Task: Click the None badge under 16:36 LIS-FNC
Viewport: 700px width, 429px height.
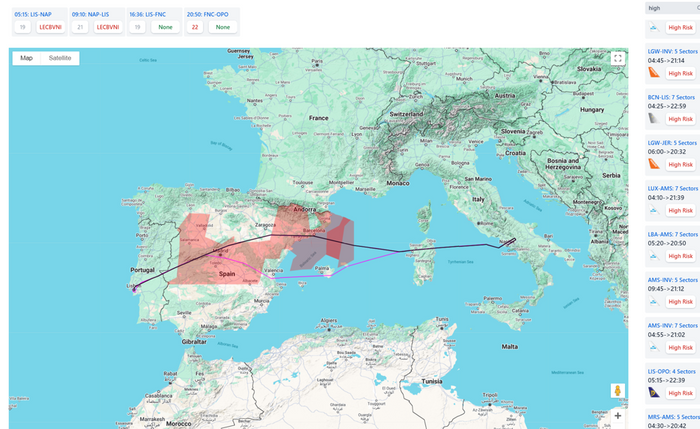Action: pyautogui.click(x=163, y=28)
